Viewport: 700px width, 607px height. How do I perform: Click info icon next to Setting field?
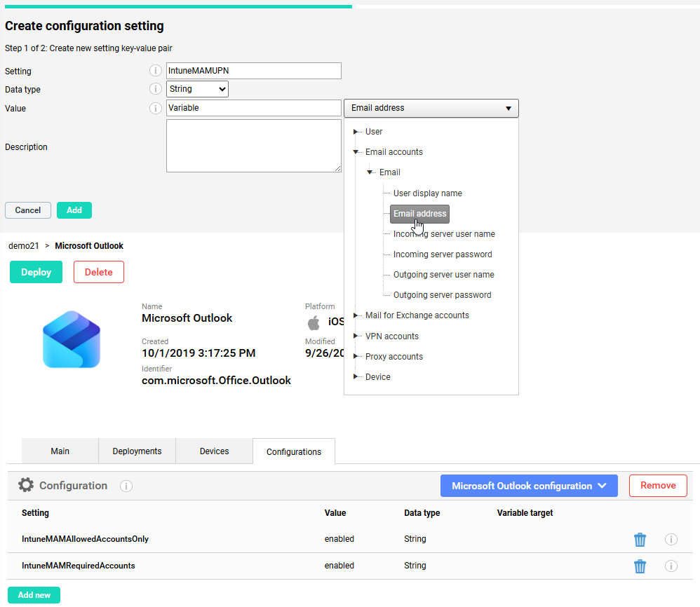coord(155,71)
